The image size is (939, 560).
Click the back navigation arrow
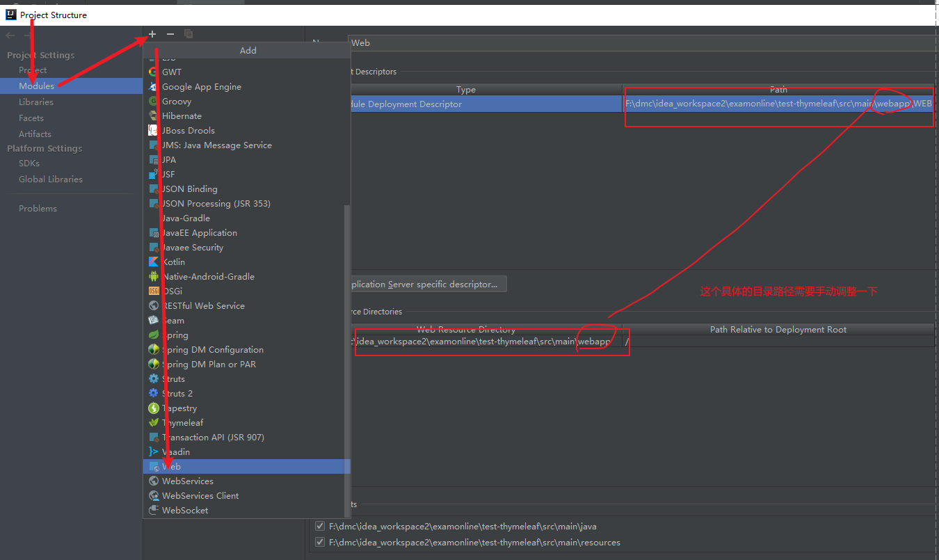(x=10, y=35)
